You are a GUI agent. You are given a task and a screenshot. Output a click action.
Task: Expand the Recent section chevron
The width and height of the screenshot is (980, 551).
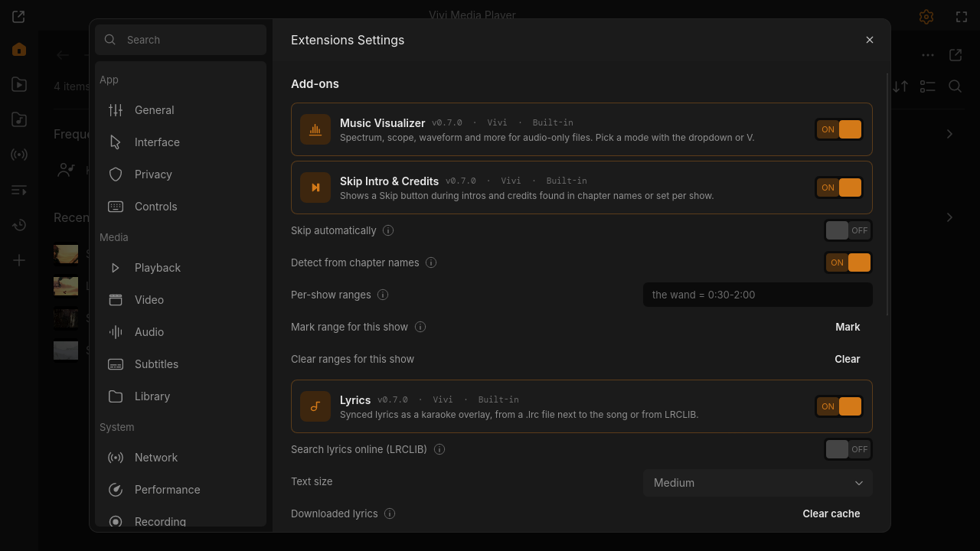(949, 217)
